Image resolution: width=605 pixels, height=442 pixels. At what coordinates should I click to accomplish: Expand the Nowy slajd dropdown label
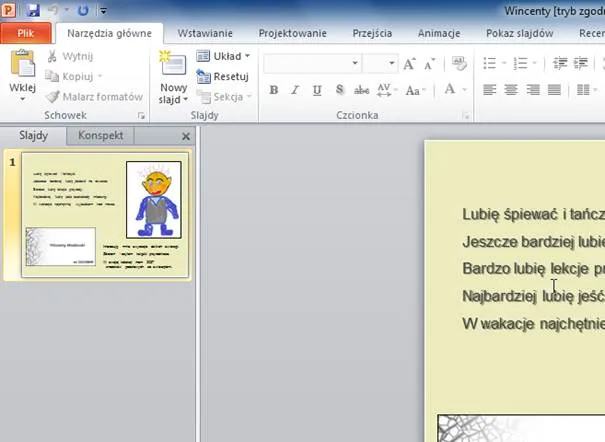click(x=173, y=94)
